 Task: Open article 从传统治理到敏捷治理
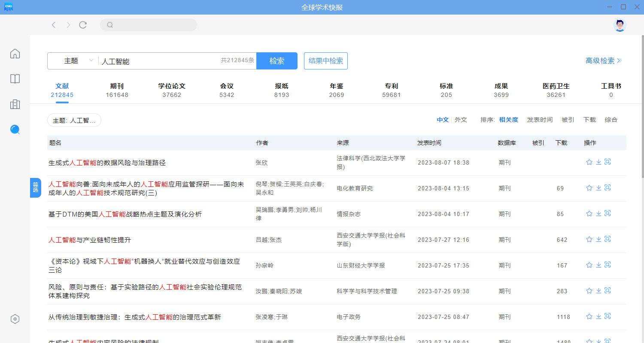[135, 317]
